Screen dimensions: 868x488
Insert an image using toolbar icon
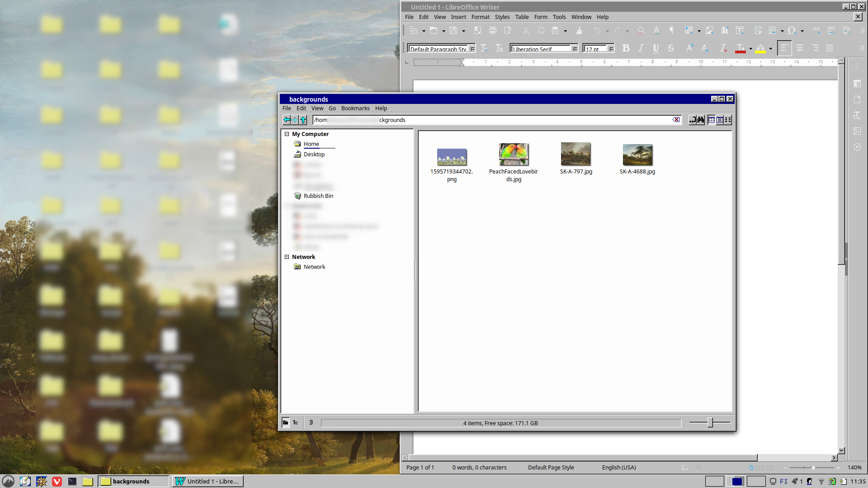tap(710, 31)
